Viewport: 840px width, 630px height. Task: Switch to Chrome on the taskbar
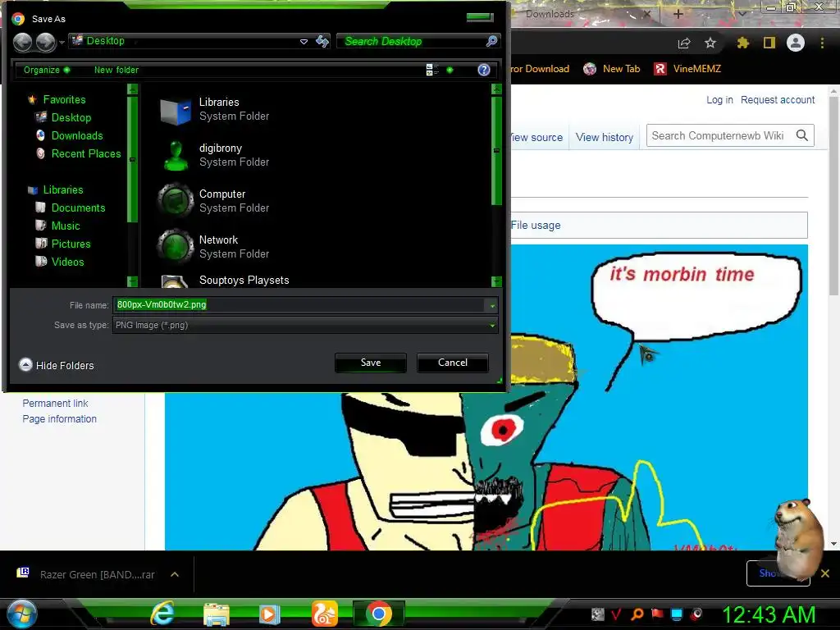pos(379,614)
